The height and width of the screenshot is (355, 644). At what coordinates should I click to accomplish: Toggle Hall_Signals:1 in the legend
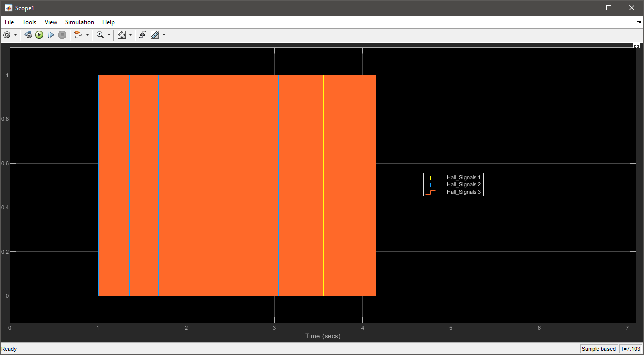463,177
